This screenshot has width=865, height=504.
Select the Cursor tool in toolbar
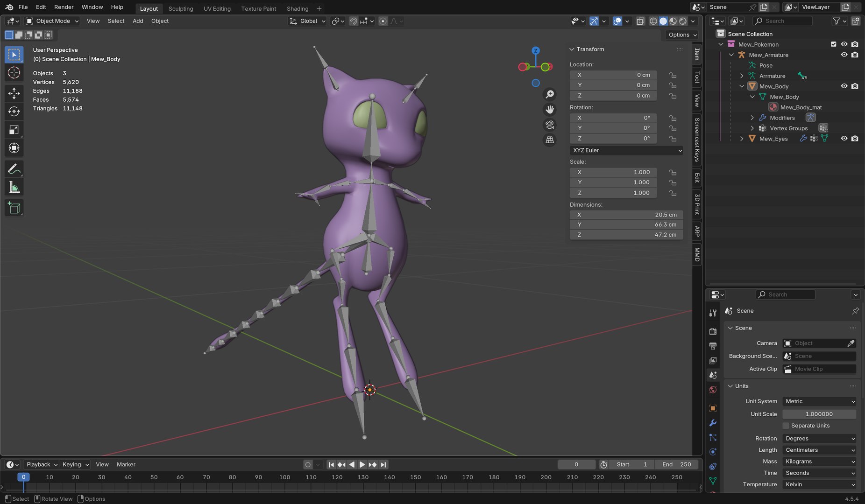tap(14, 73)
